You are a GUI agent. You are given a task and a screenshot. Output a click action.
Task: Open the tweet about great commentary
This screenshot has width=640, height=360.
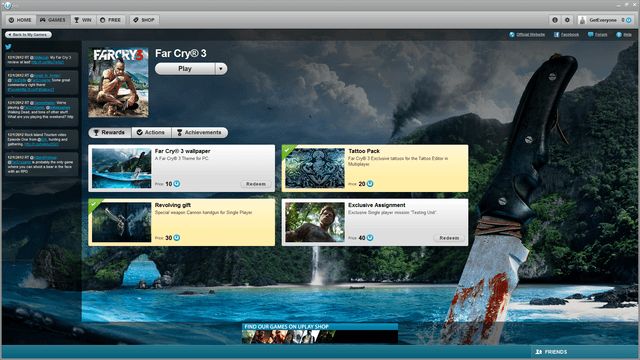42,82
